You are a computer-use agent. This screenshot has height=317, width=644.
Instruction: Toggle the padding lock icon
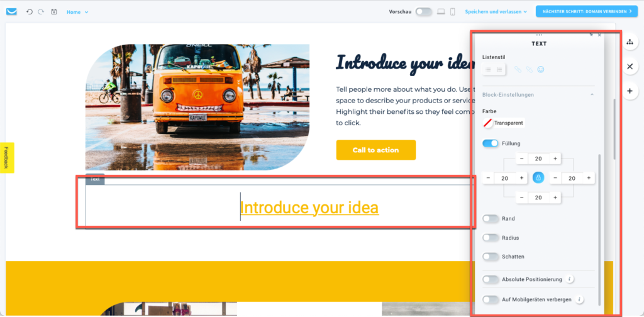pos(538,178)
